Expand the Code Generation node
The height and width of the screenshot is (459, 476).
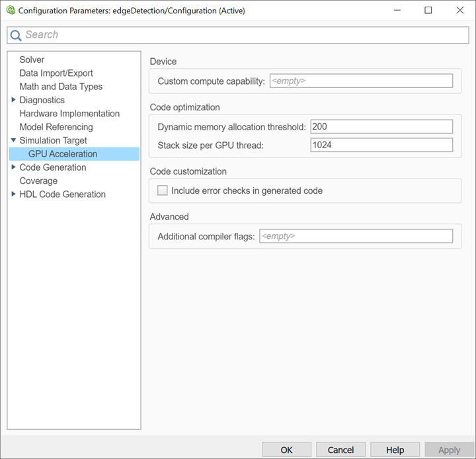pyautogui.click(x=14, y=167)
